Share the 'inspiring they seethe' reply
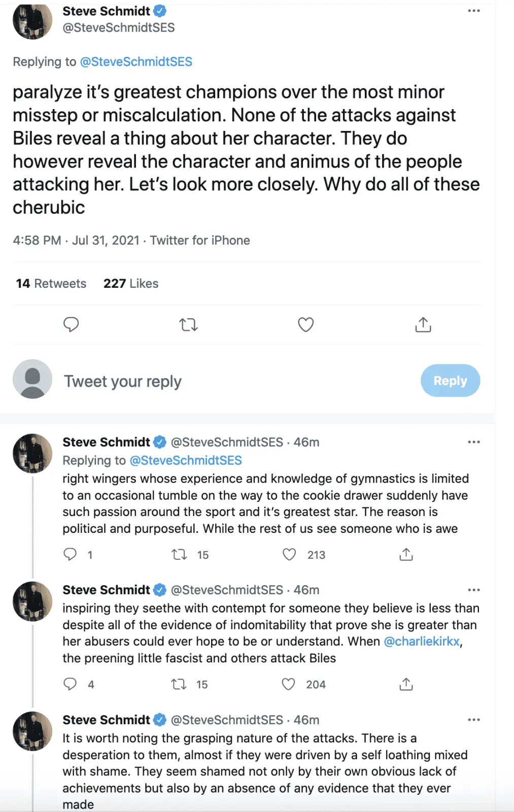The width and height of the screenshot is (514, 812). coord(406,684)
